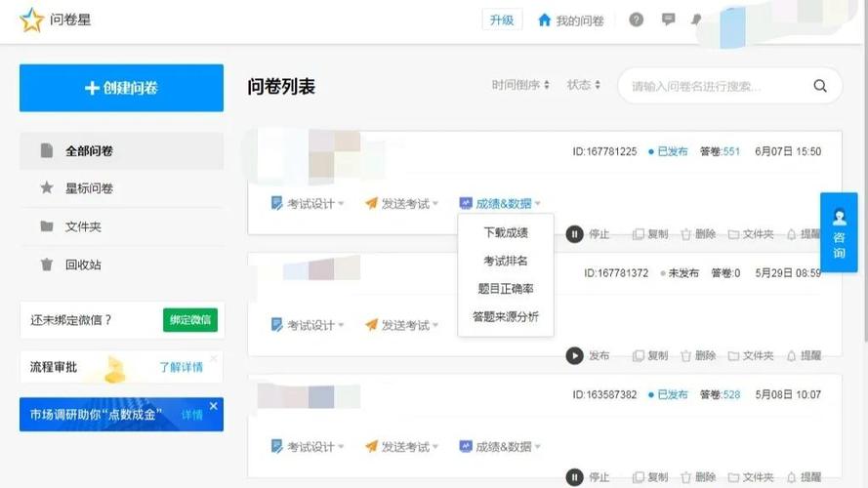Open 详情 link on 市场调研 banner
This screenshot has width=868, height=488.
click(191, 415)
